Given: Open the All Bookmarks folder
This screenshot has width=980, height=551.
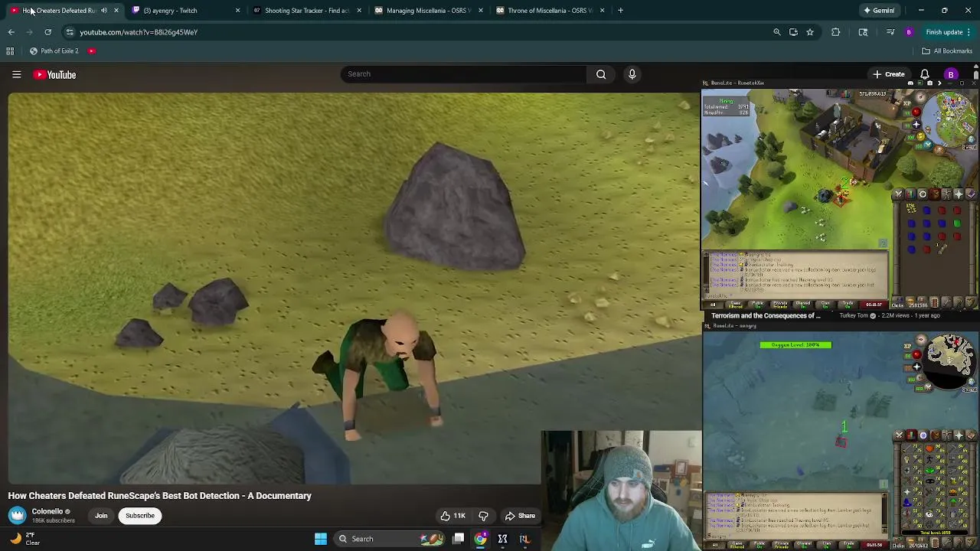Looking at the screenshot, I should pyautogui.click(x=947, y=51).
